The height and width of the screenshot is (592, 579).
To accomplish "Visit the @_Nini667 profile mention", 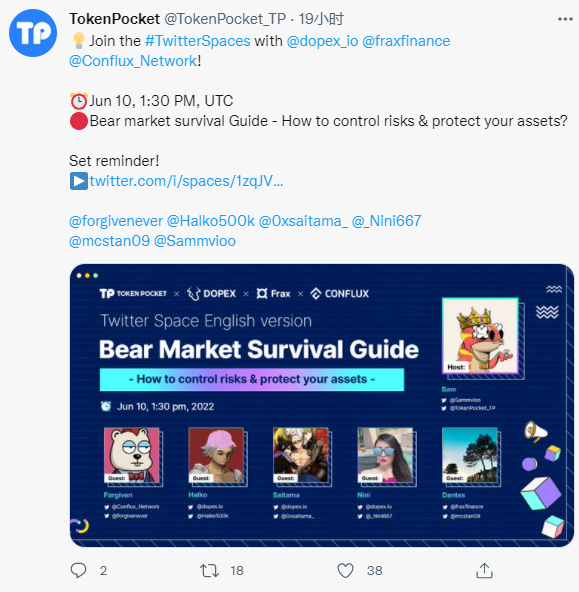I will pyautogui.click(x=387, y=221).
